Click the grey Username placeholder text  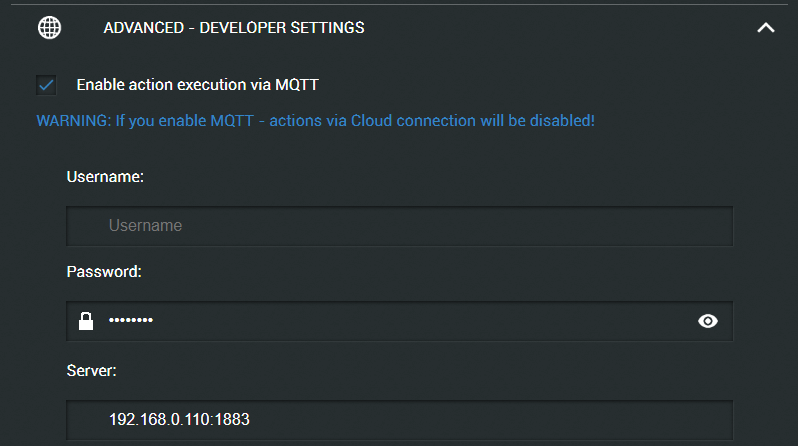(146, 225)
